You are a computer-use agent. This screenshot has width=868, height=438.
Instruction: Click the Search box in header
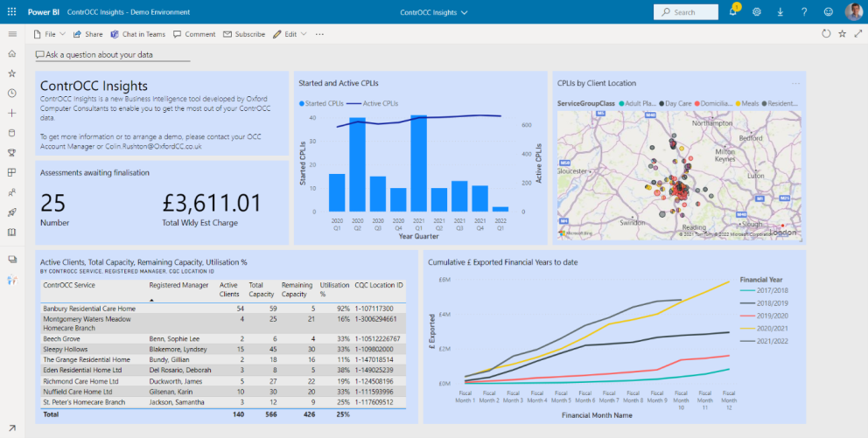click(x=686, y=12)
